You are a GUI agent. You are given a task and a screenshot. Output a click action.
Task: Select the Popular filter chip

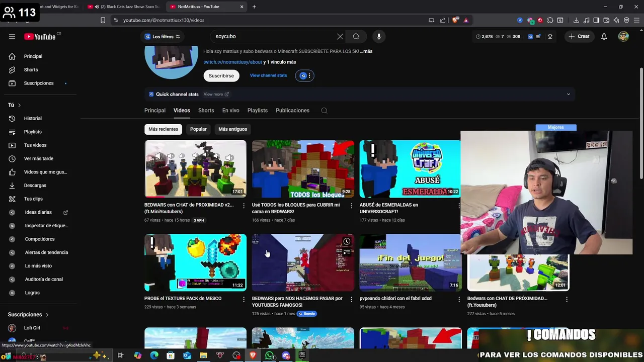(x=198, y=129)
